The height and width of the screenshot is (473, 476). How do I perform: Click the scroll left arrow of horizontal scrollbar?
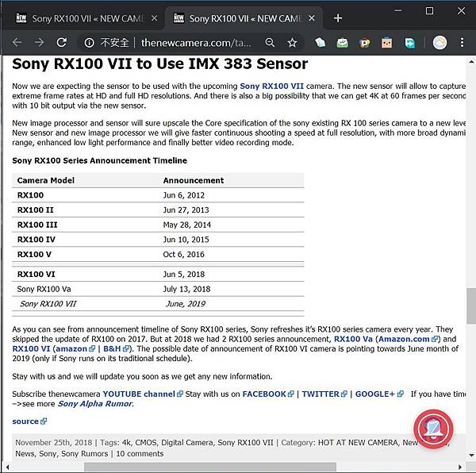[x=7, y=467]
